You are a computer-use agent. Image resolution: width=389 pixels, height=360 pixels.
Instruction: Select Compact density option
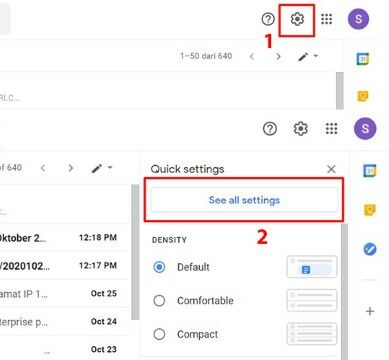coord(159,334)
